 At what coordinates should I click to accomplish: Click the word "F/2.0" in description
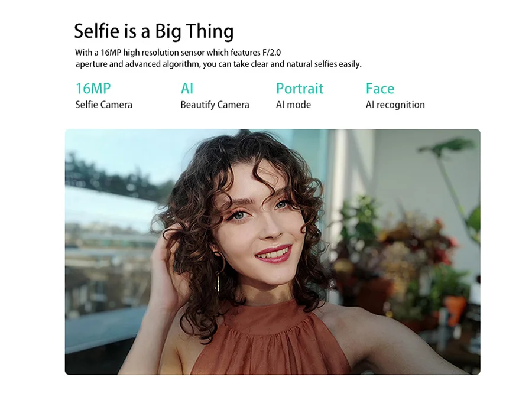271,53
